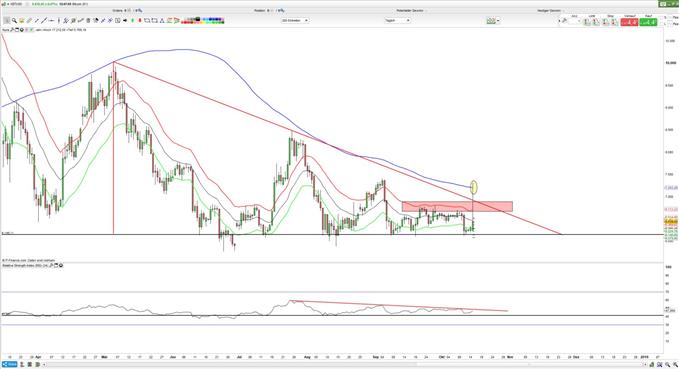Select the Heutiger Gewinn header

coord(549,10)
